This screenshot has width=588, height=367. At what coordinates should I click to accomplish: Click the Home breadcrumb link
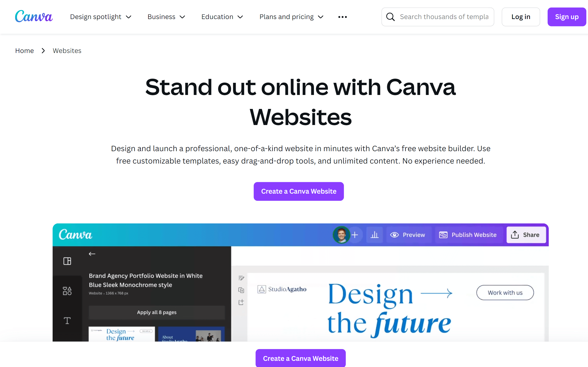pos(25,51)
